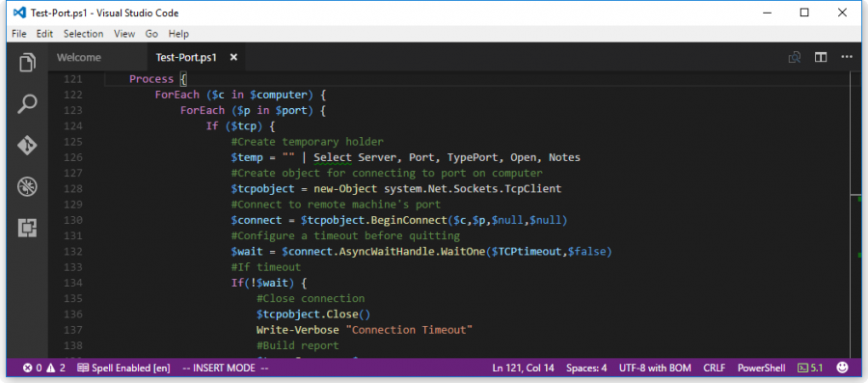Open the editor more actions ellipsis
The width and height of the screenshot is (868, 383).
click(x=847, y=57)
